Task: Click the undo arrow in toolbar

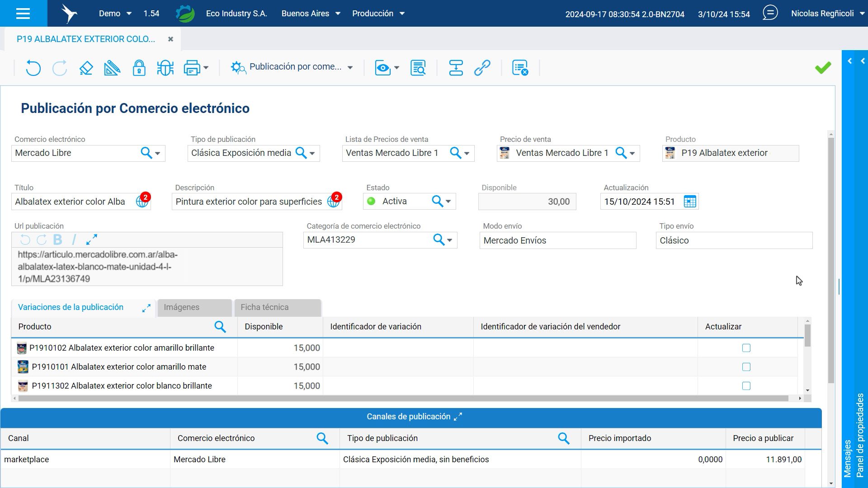Action: [33, 68]
